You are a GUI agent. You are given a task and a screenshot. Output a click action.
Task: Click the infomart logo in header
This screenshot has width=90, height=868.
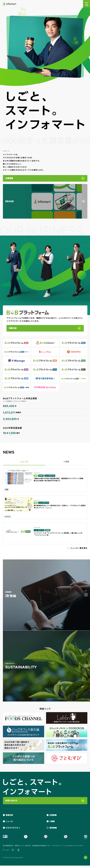pos(9,4)
